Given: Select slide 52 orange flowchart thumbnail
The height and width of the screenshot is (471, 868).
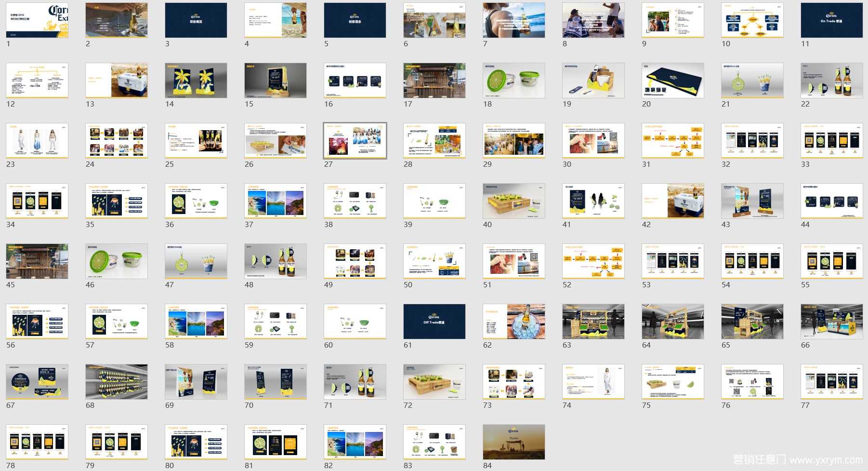Looking at the screenshot, I should click(x=593, y=261).
